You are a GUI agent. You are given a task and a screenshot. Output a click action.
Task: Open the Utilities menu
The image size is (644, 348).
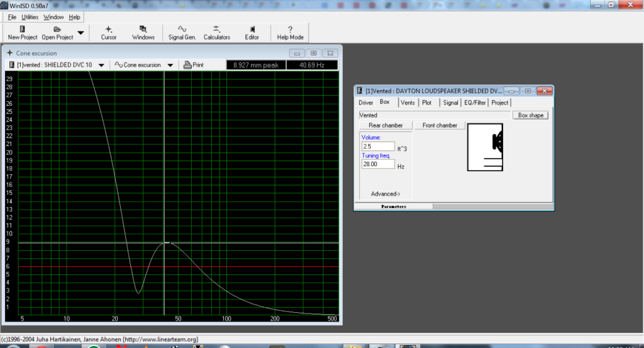click(x=30, y=17)
